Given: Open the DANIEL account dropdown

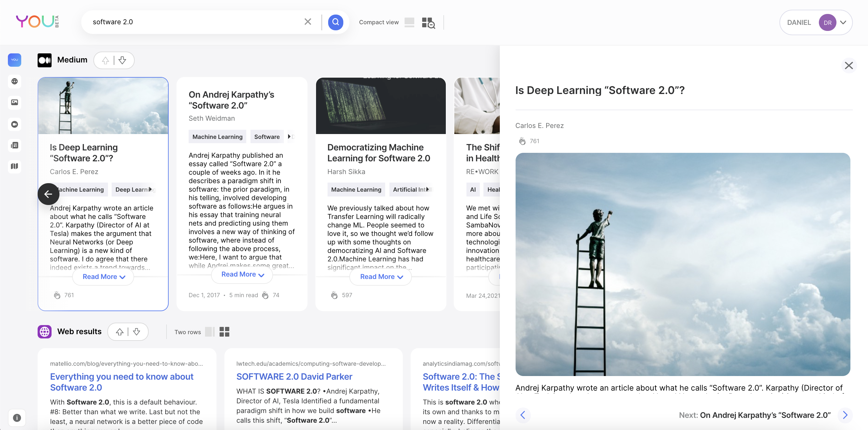Looking at the screenshot, I should click(843, 22).
